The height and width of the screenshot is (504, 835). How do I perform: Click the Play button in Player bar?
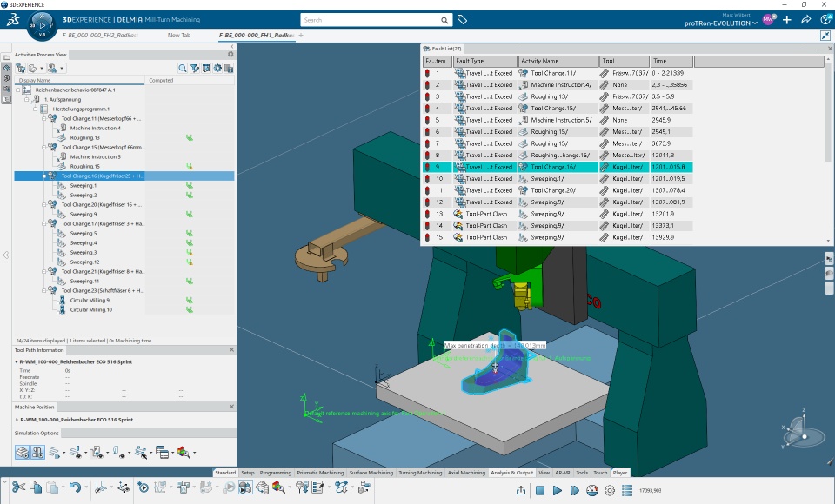point(557,491)
